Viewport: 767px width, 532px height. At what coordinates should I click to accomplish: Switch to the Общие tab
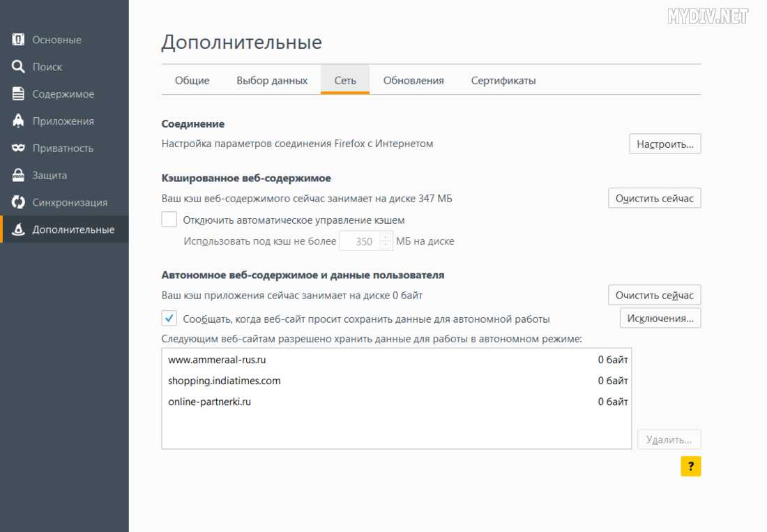coord(192,80)
